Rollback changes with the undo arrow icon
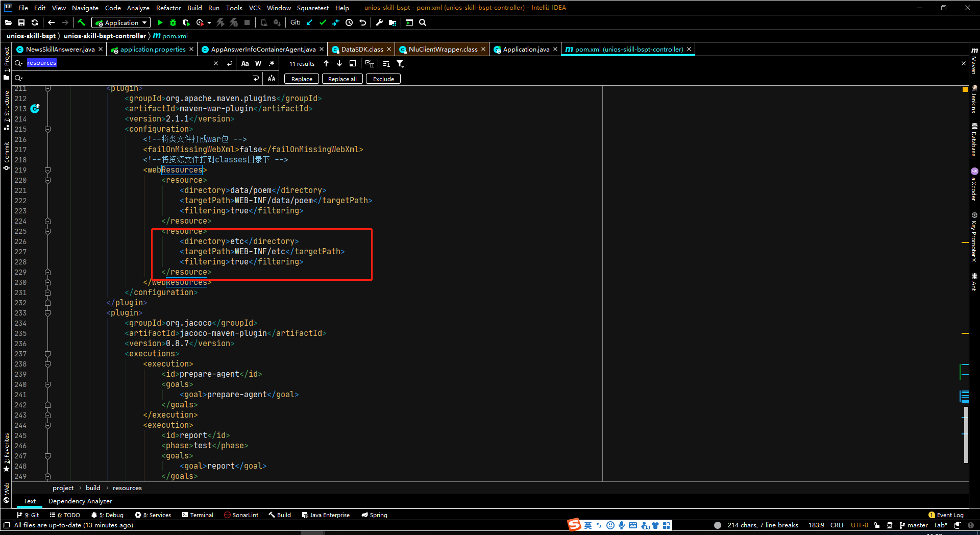980x535 pixels. click(362, 22)
